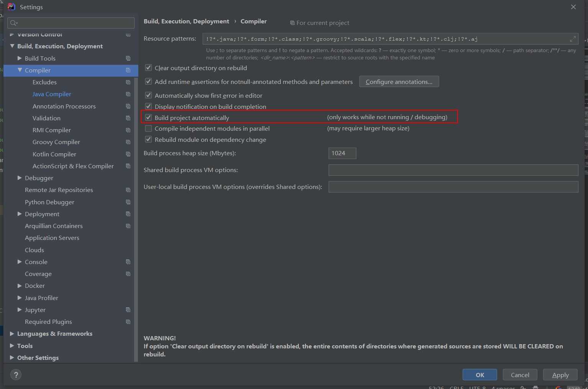Viewport: 588px width, 389px height.
Task: Expand the Build Tools node
Action: coord(20,58)
